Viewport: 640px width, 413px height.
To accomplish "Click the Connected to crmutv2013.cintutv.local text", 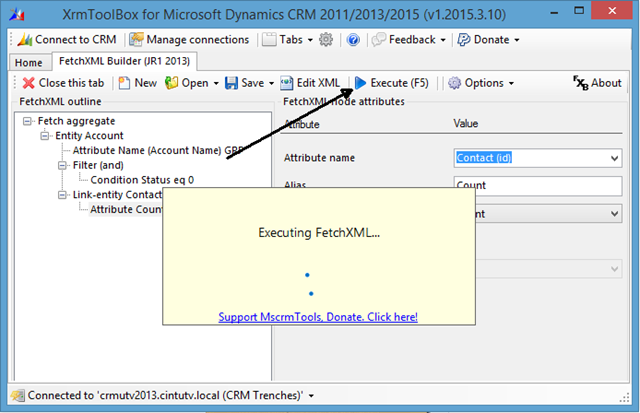I will 165,395.
